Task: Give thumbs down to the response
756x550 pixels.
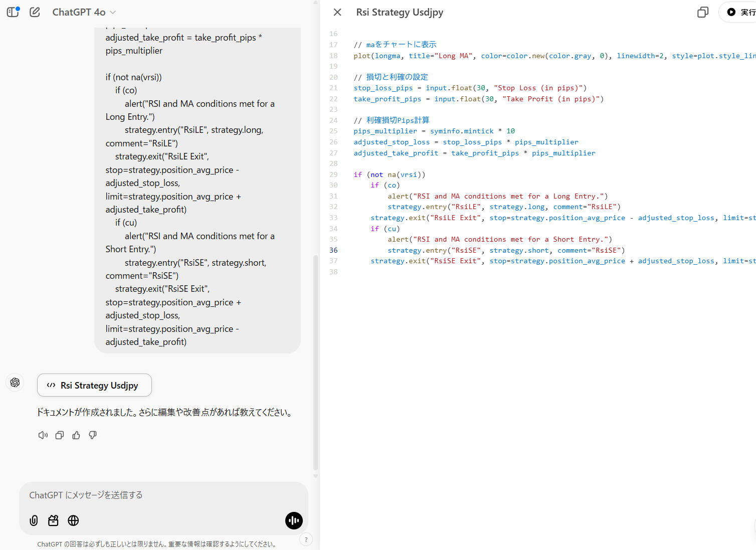Action: click(x=93, y=435)
